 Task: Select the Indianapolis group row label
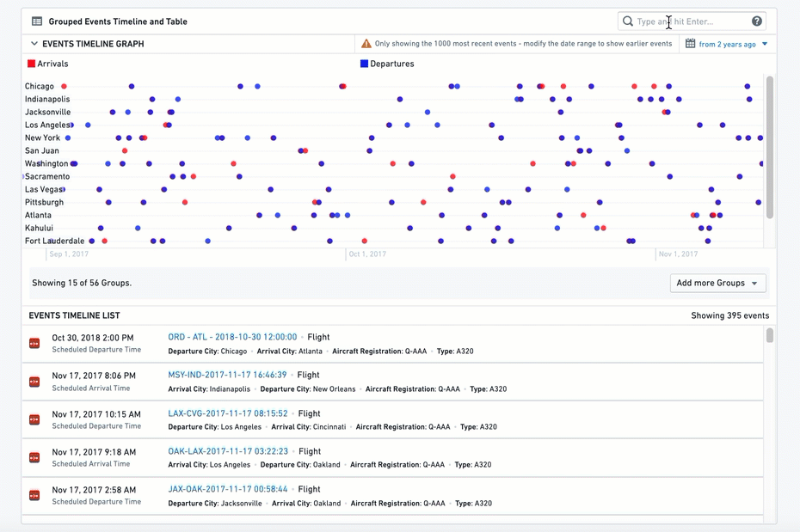coord(47,99)
